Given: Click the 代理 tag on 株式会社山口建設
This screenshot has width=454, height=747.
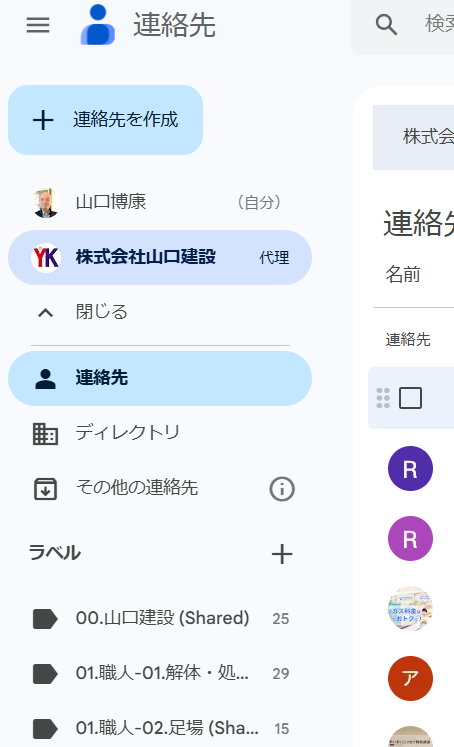Looking at the screenshot, I should [274, 258].
